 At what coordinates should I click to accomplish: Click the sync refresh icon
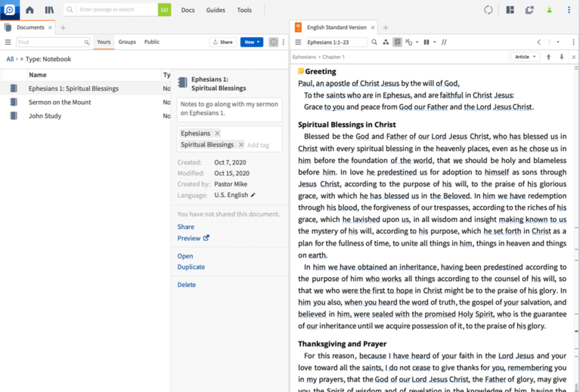coord(488,10)
